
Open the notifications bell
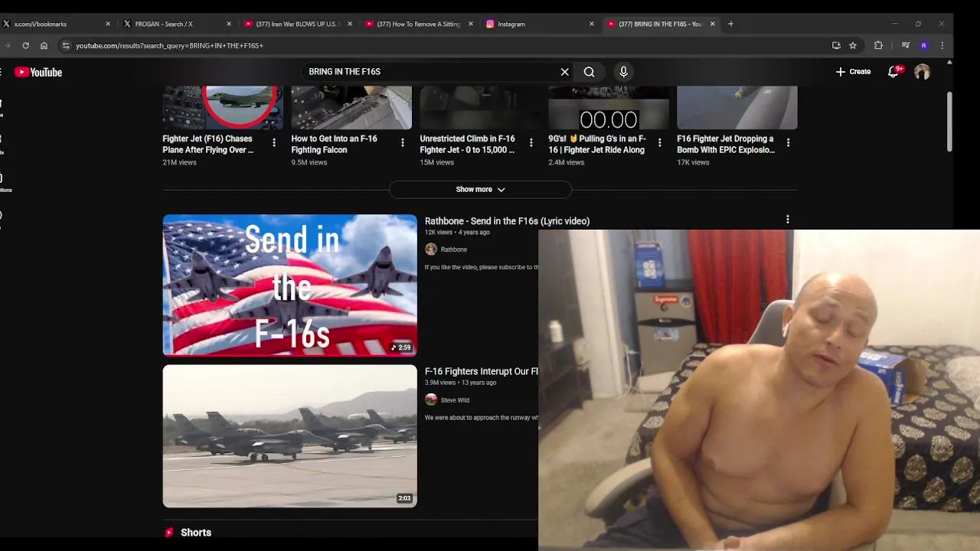click(893, 72)
